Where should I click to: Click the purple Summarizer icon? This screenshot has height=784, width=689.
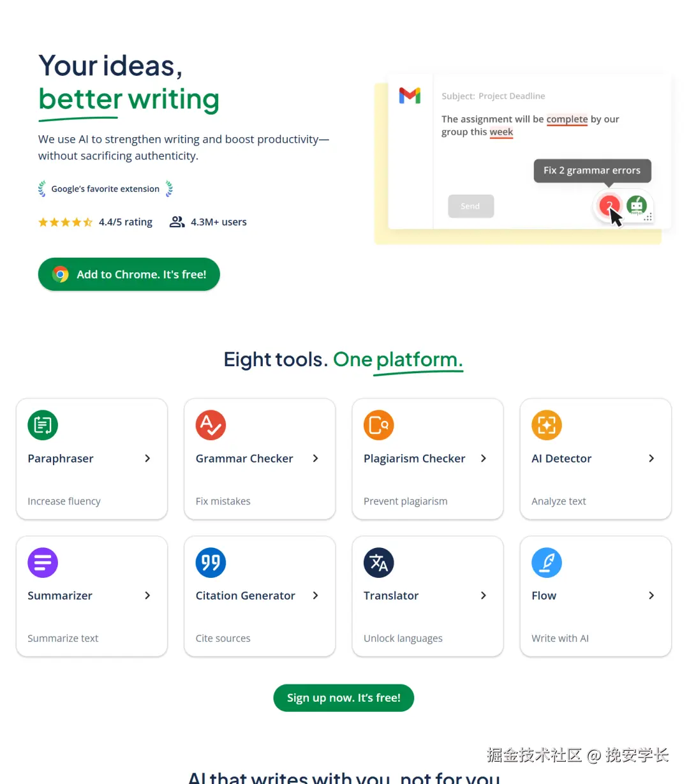point(43,563)
